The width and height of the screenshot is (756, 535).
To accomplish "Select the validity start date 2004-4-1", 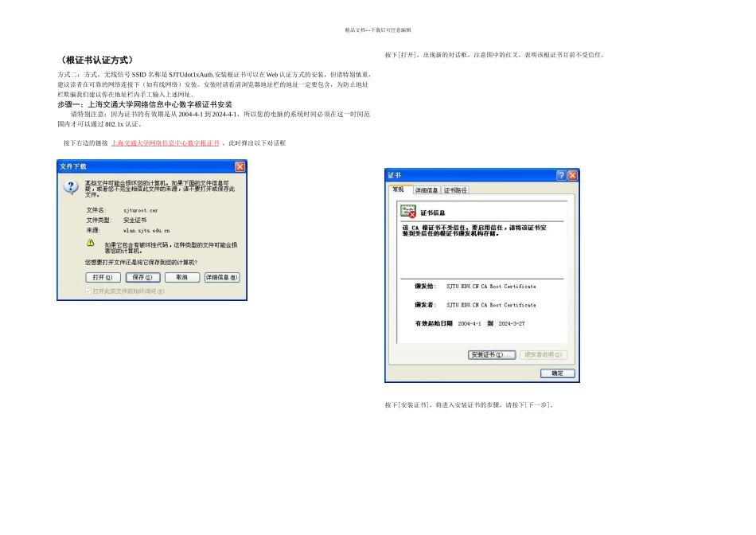I will (470, 324).
